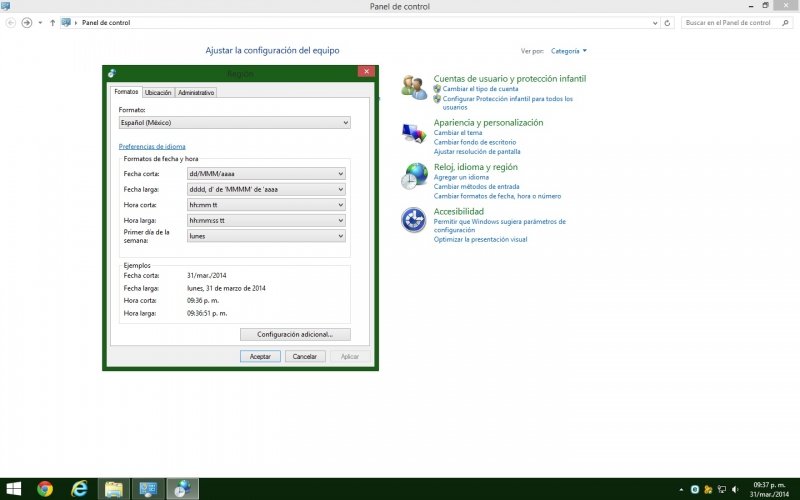Image resolution: width=800 pixels, height=500 pixels.
Task: Click the Windows Start button
Action: click(x=14, y=488)
